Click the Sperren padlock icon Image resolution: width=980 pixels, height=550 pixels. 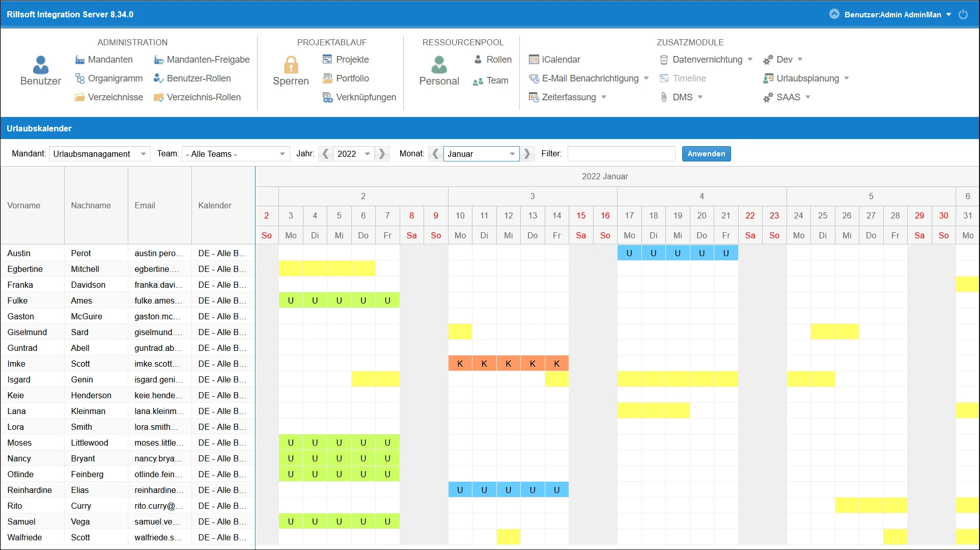click(x=291, y=65)
